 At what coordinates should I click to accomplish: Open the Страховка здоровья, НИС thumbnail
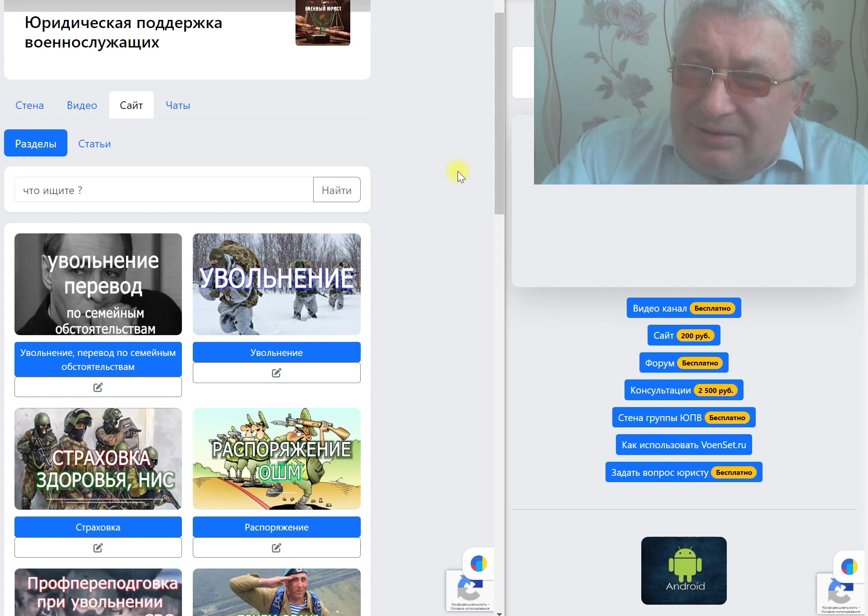point(98,459)
